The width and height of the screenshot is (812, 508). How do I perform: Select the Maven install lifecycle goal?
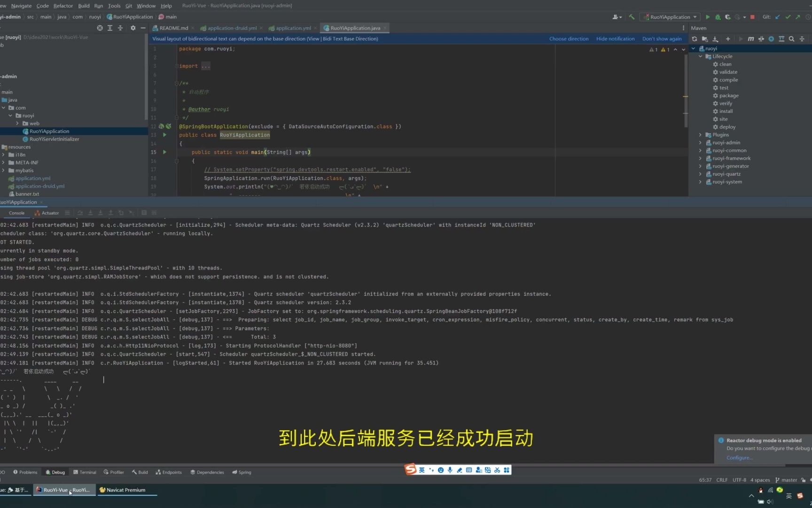pos(726,111)
